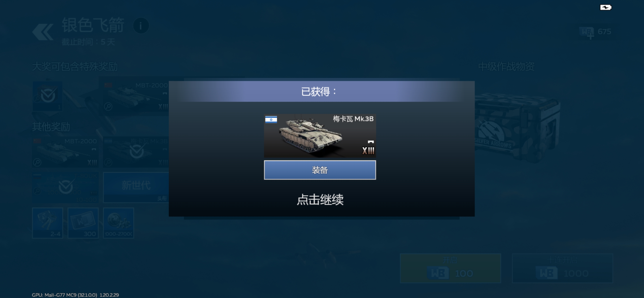Screen dimensions: 644x298
Task: Tap the battery charging status icon
Action: [x=605, y=7]
